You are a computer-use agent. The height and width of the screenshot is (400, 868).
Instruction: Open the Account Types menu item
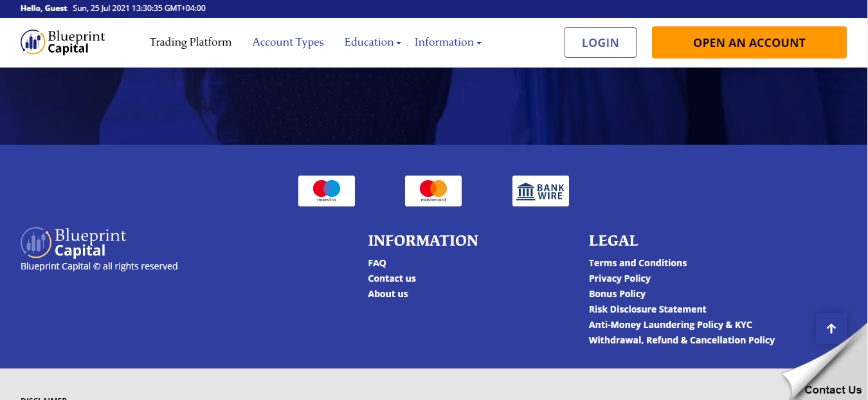[288, 42]
